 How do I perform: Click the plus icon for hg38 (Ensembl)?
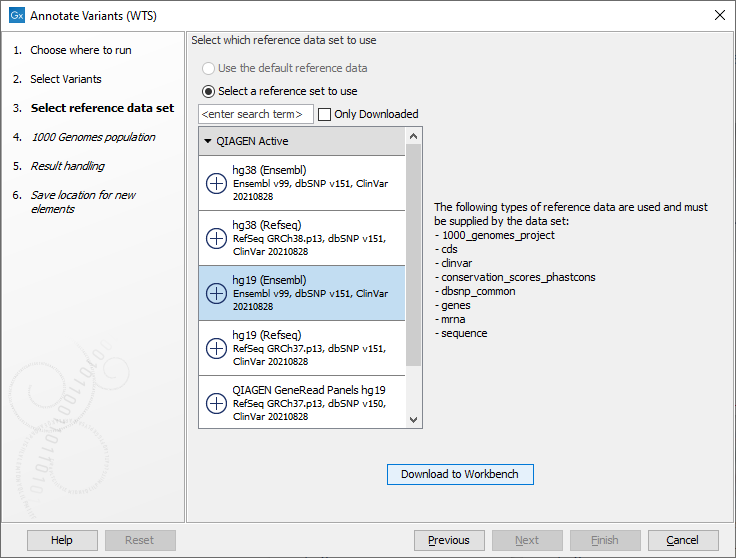click(x=216, y=183)
